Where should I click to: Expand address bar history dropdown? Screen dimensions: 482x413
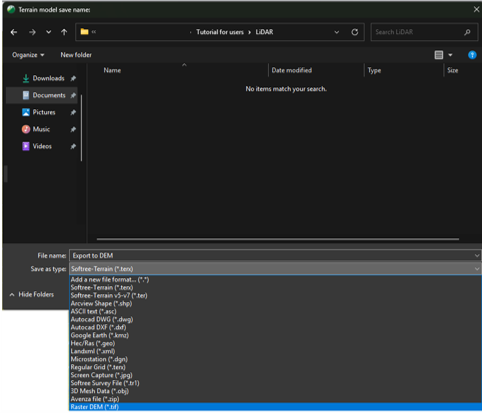[x=337, y=32]
